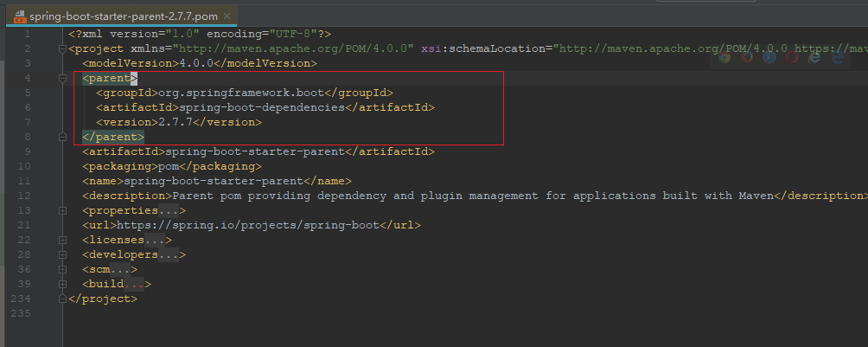Click line number 1 in gutter
Viewport: 868px width, 347px height.
(28, 34)
